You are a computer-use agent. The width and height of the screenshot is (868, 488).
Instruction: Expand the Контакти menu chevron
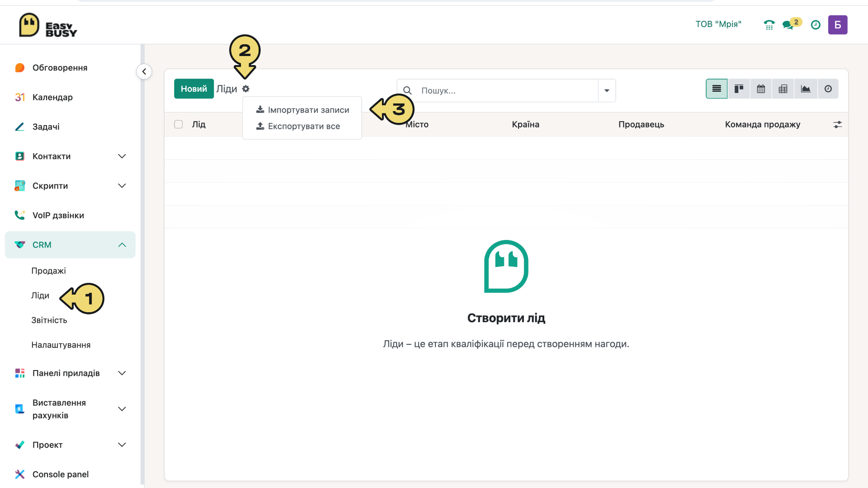(x=122, y=156)
